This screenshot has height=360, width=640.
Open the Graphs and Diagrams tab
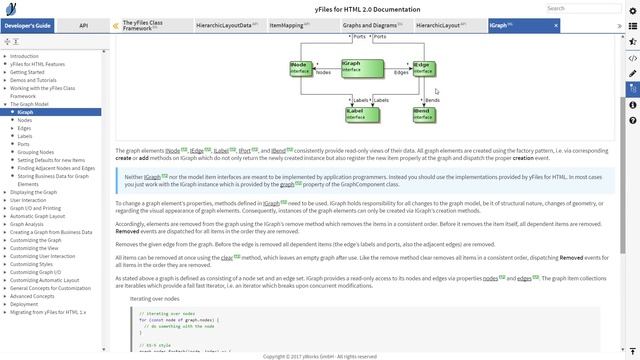[x=377, y=26]
